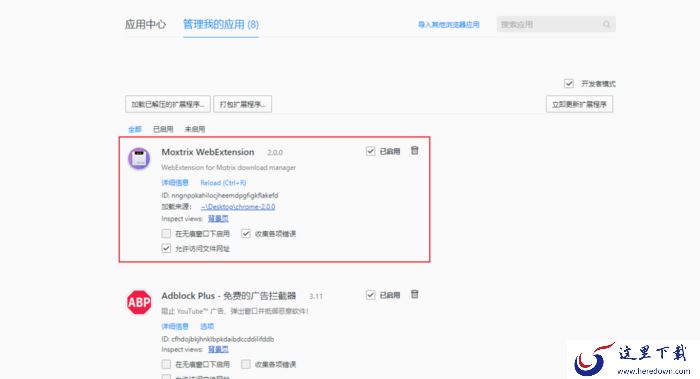Click Adblock Plus extension title
Image resolution: width=700 pixels, height=379 pixels.
pos(229,296)
